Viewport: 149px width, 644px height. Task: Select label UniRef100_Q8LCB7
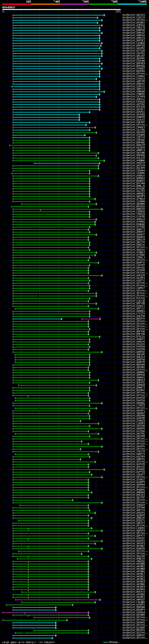133,56
